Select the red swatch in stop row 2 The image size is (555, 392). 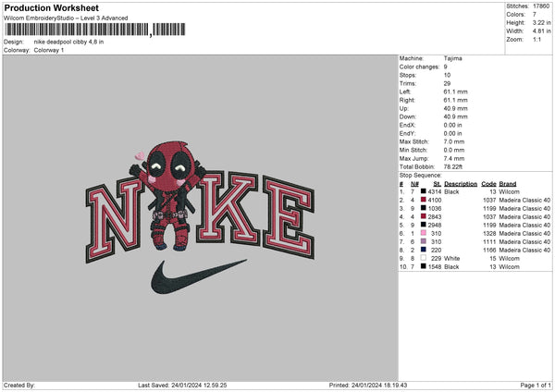pyautogui.click(x=423, y=200)
